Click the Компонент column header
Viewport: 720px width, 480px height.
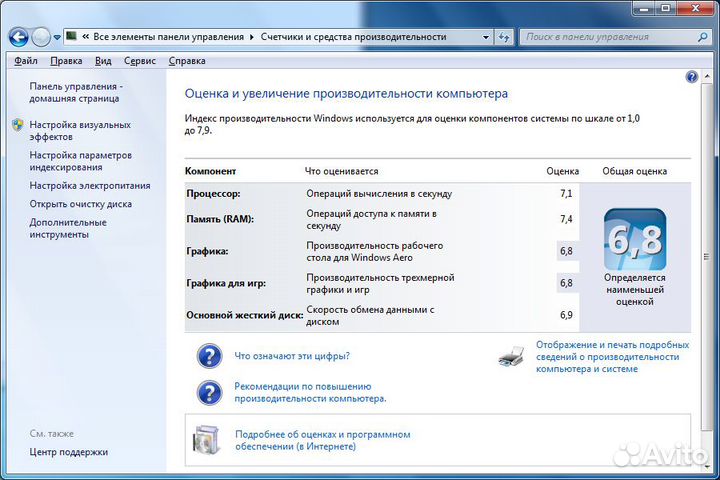[210, 171]
